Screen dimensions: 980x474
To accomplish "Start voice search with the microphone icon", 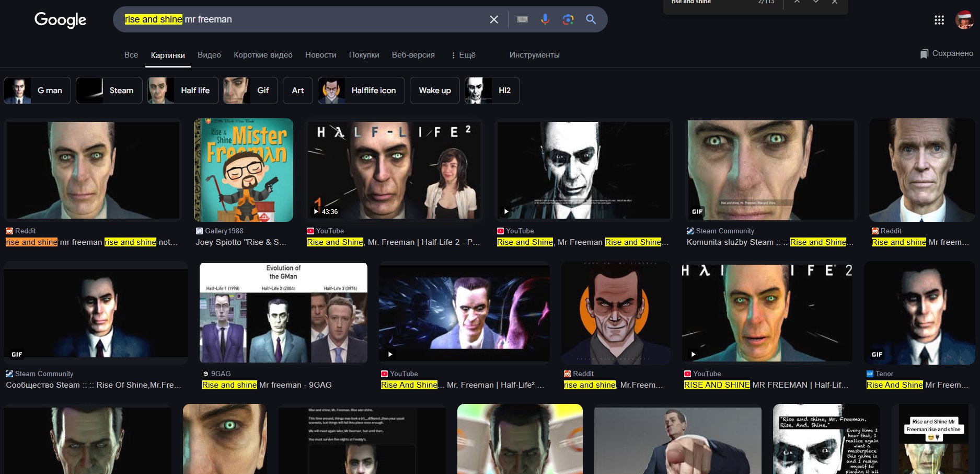I will pyautogui.click(x=545, y=19).
